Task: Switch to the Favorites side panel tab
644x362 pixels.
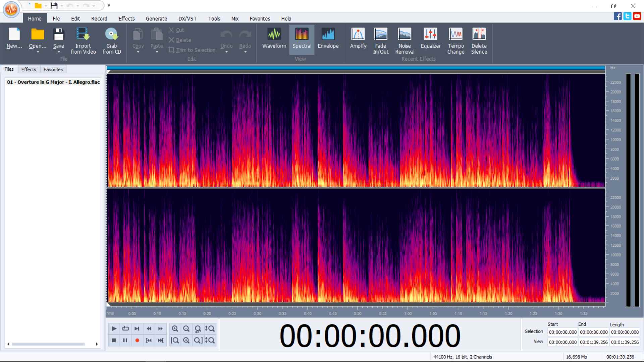Action: click(x=53, y=69)
